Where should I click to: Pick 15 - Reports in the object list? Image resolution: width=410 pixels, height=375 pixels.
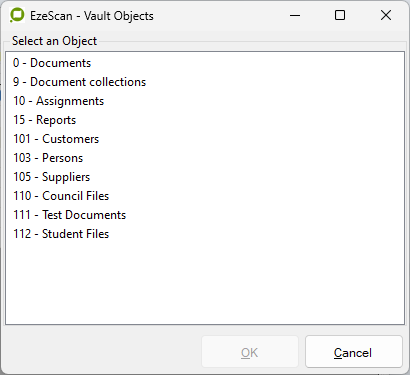point(44,120)
